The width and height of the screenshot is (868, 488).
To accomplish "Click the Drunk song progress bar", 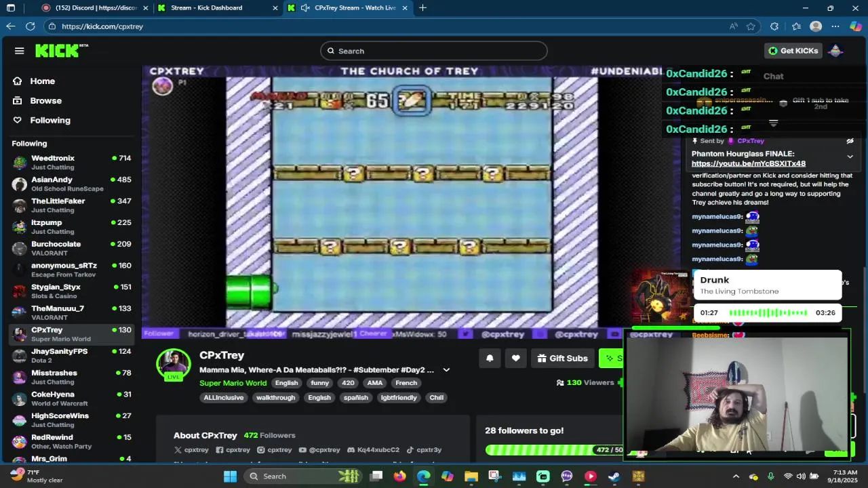I will click(x=768, y=313).
